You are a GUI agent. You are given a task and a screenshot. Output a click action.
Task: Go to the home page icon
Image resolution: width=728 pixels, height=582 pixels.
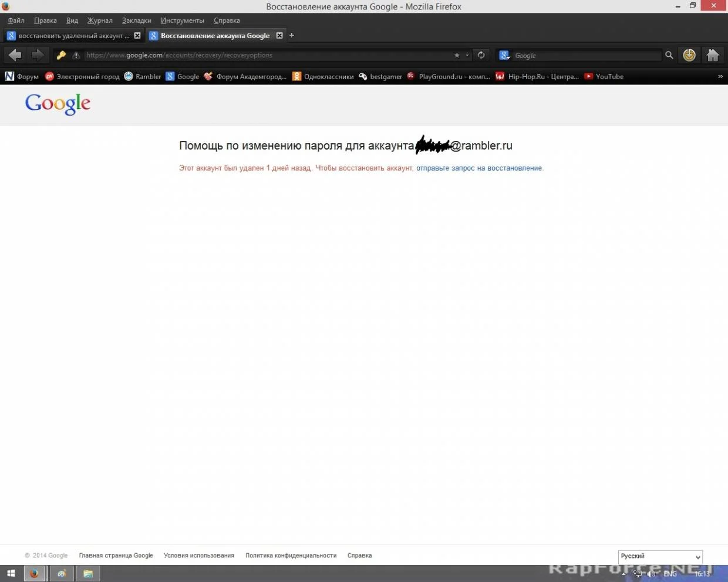coord(713,55)
